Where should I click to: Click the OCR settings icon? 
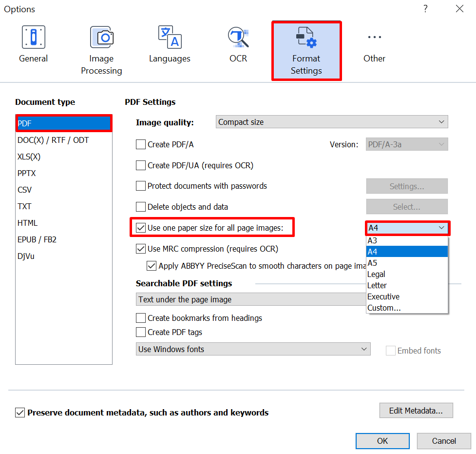coord(238,38)
